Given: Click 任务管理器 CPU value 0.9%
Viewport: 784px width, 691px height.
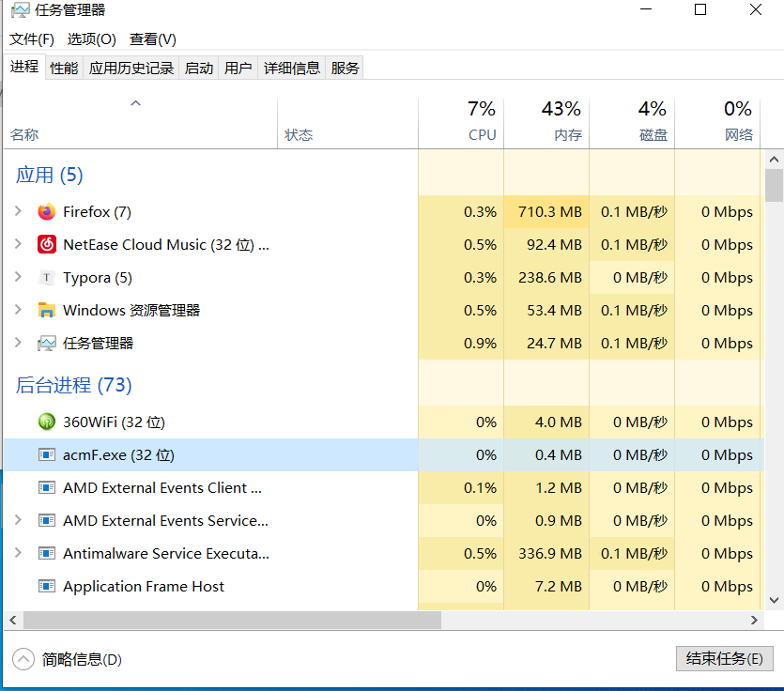Looking at the screenshot, I should (x=480, y=344).
